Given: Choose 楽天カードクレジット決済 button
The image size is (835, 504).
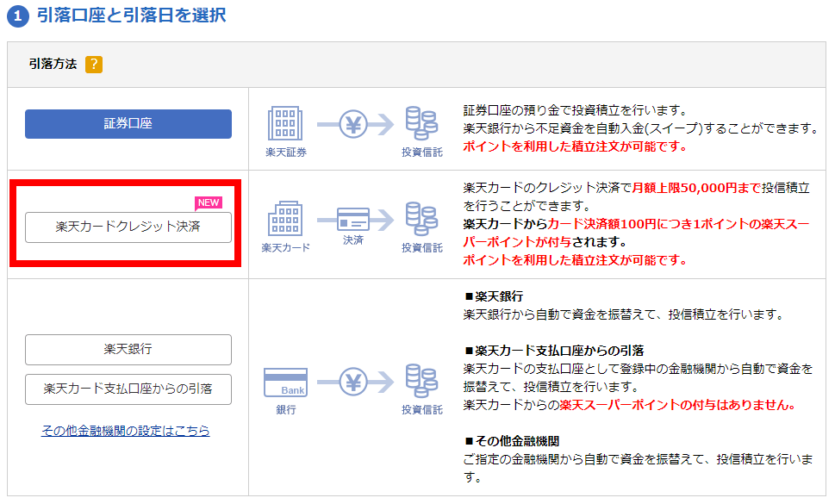Looking at the screenshot, I should [128, 227].
